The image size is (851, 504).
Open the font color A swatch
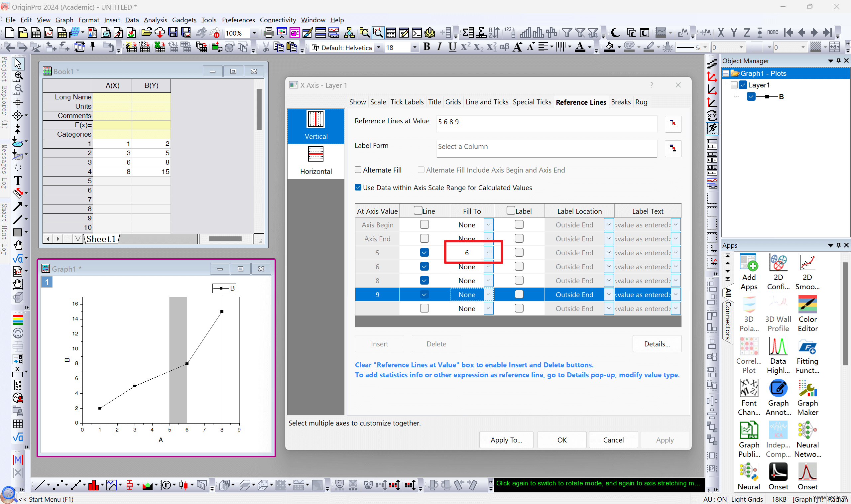pyautogui.click(x=580, y=47)
